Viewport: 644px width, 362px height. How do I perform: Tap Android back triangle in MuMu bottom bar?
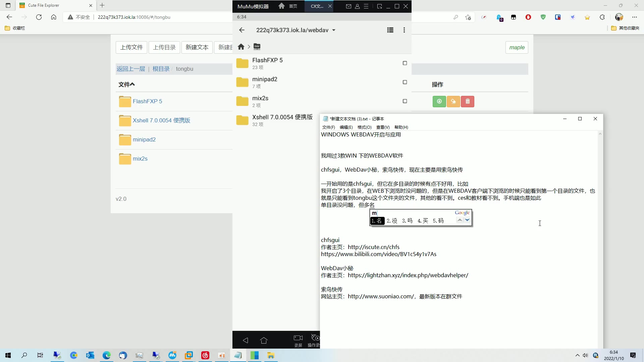[246, 340]
